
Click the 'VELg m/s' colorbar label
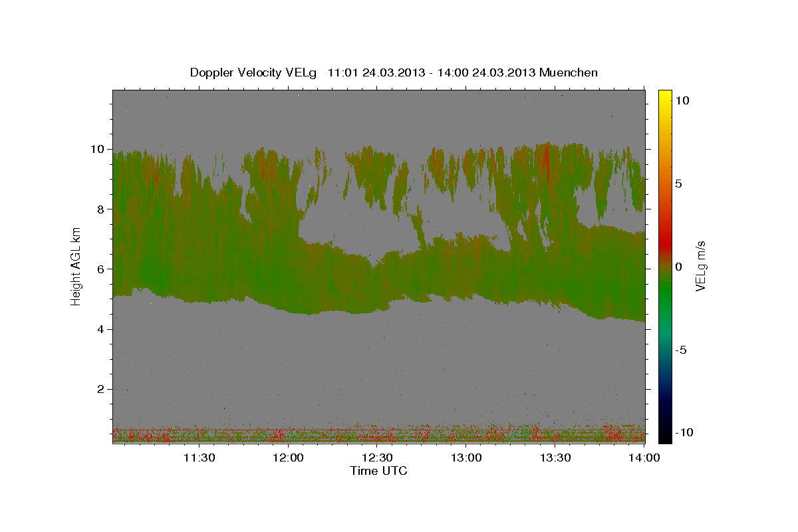click(700, 266)
